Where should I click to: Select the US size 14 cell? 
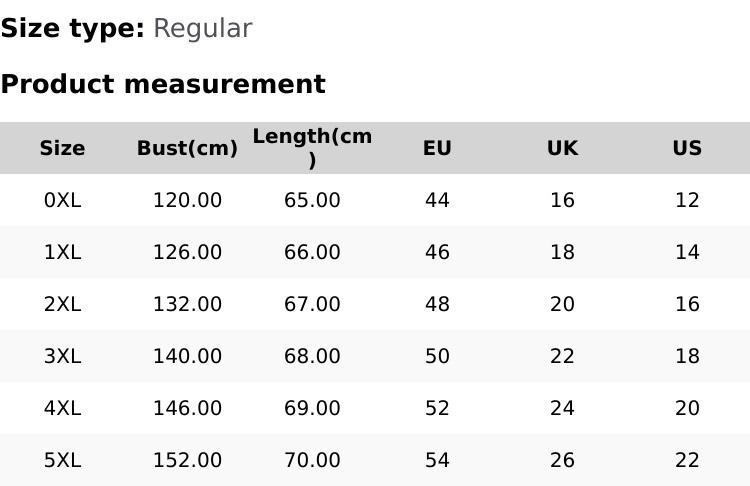[x=687, y=252]
